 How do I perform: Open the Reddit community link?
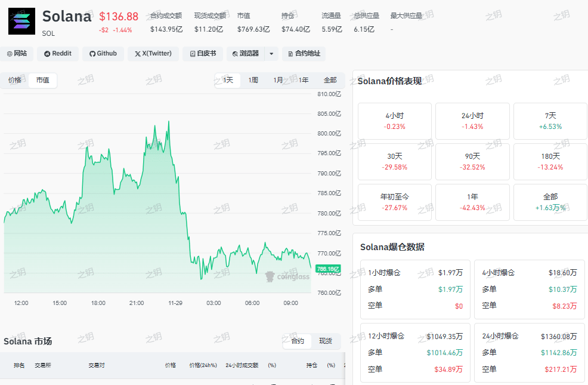58,54
